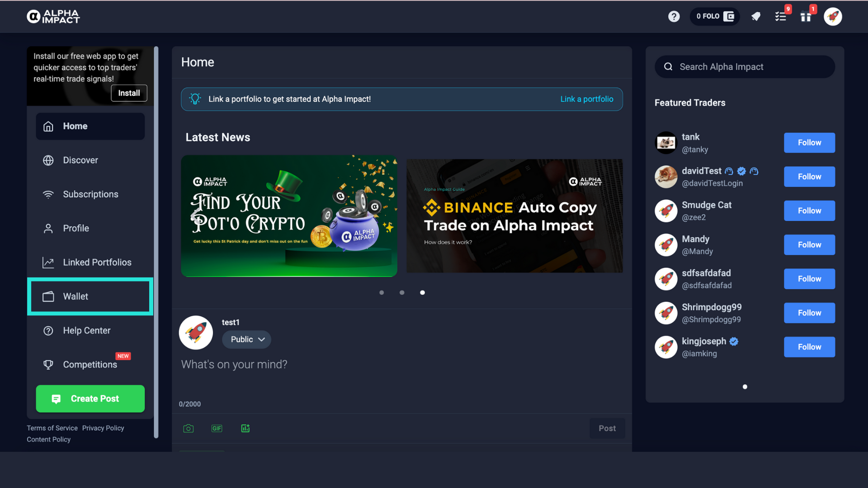This screenshot has height=488, width=868.
Task: Select third news carousel dot
Action: pyautogui.click(x=422, y=293)
